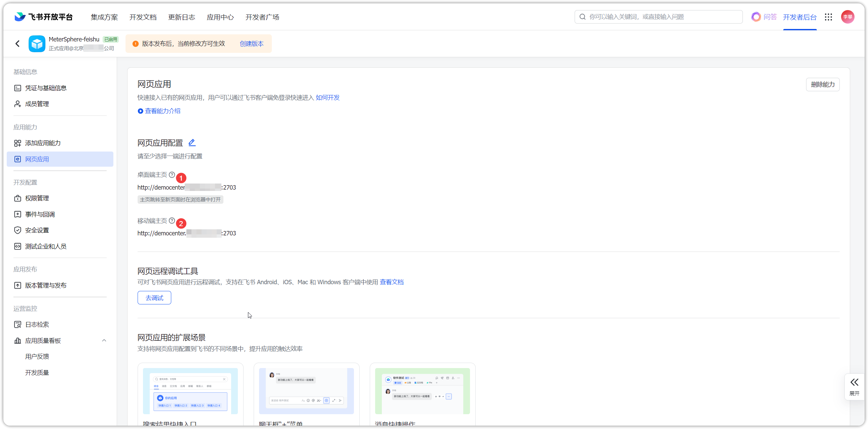Click the help icon beside 桌面端主页

pos(172,175)
